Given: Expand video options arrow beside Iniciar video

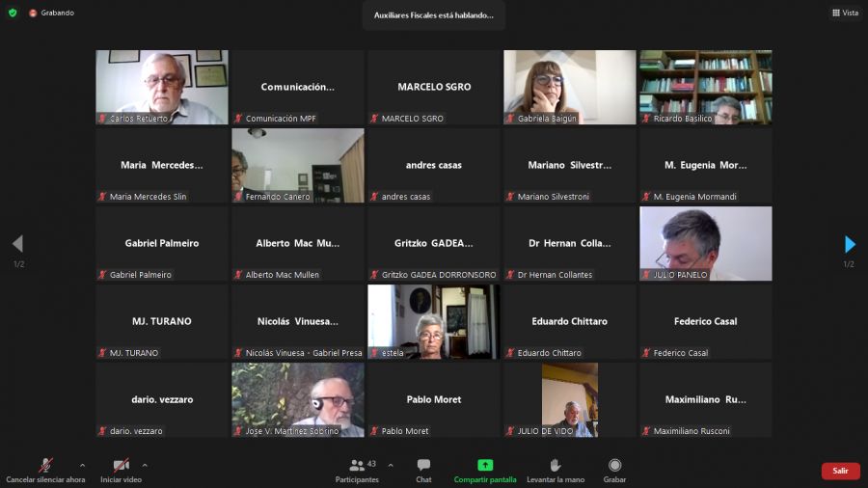Looking at the screenshot, I should click(145, 465).
